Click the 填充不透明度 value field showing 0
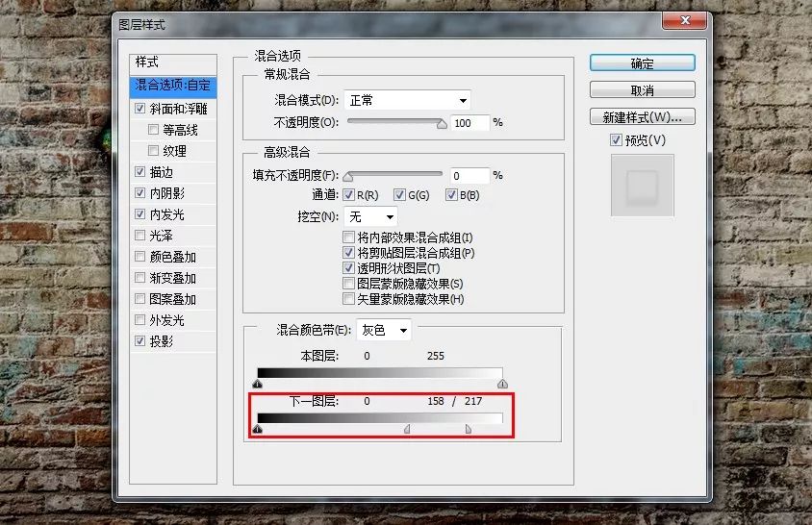 (x=469, y=176)
